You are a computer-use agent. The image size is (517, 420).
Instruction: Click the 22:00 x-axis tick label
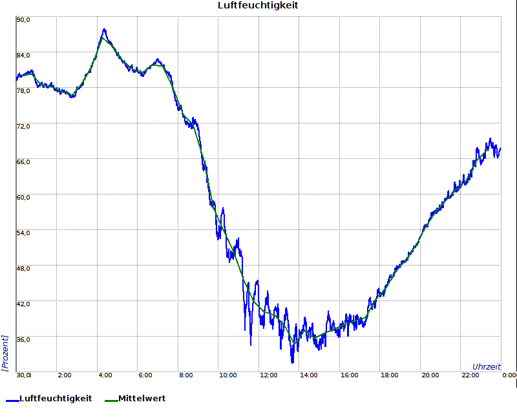pos(470,375)
